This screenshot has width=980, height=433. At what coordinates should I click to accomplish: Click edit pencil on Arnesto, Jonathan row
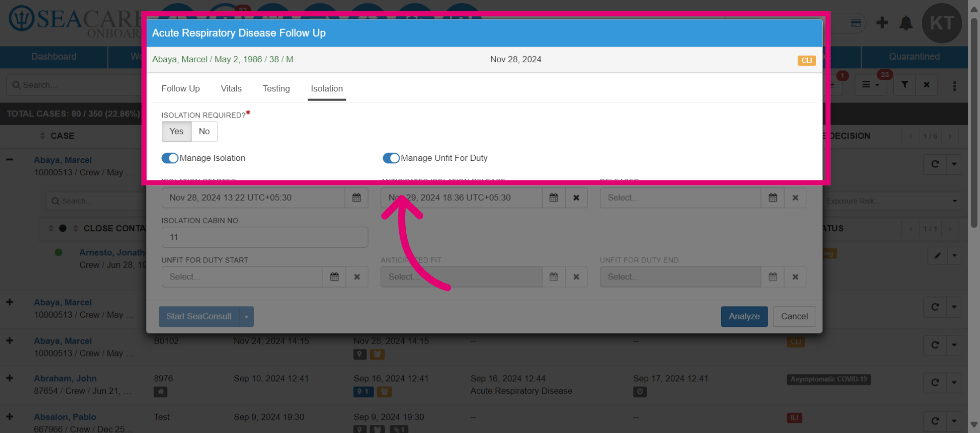tap(938, 255)
